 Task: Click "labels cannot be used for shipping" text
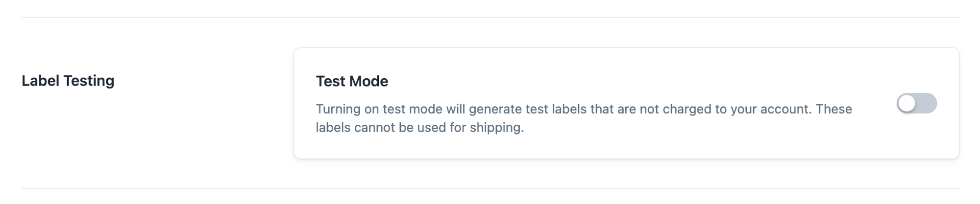[x=419, y=128]
